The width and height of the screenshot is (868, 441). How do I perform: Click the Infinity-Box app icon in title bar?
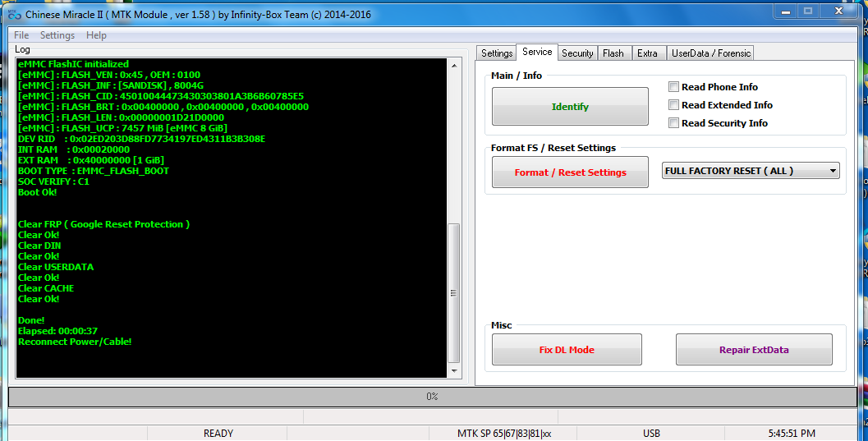(x=15, y=14)
